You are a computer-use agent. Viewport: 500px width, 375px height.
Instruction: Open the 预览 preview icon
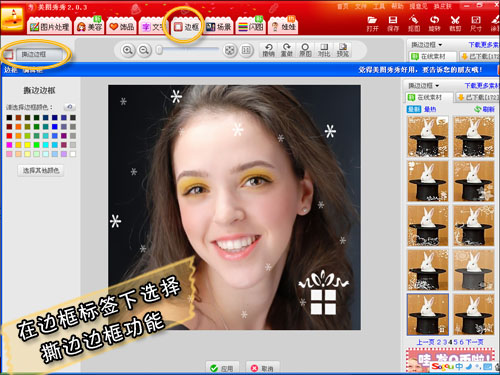click(342, 50)
